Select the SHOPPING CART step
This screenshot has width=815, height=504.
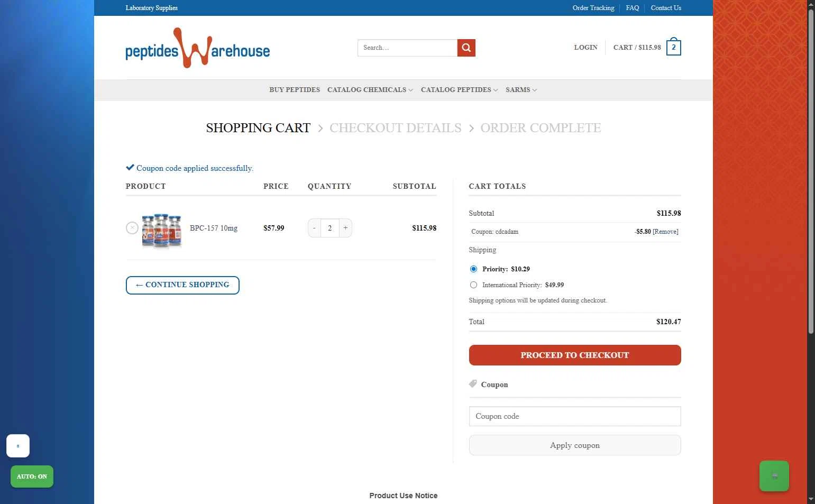tap(258, 128)
